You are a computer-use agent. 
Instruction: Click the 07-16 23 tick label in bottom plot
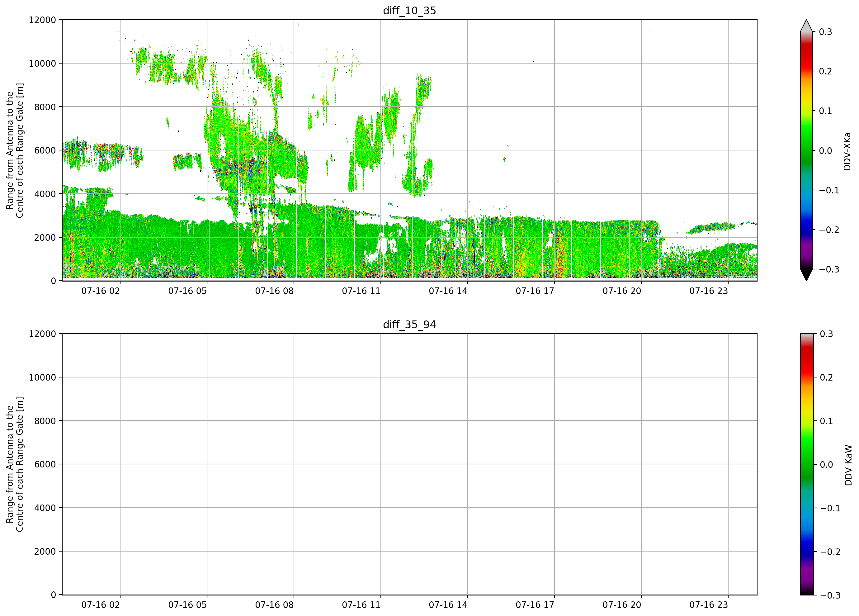[x=708, y=605]
